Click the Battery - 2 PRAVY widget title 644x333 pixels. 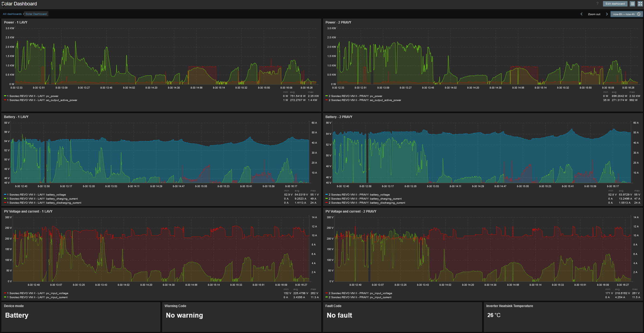[x=339, y=117]
